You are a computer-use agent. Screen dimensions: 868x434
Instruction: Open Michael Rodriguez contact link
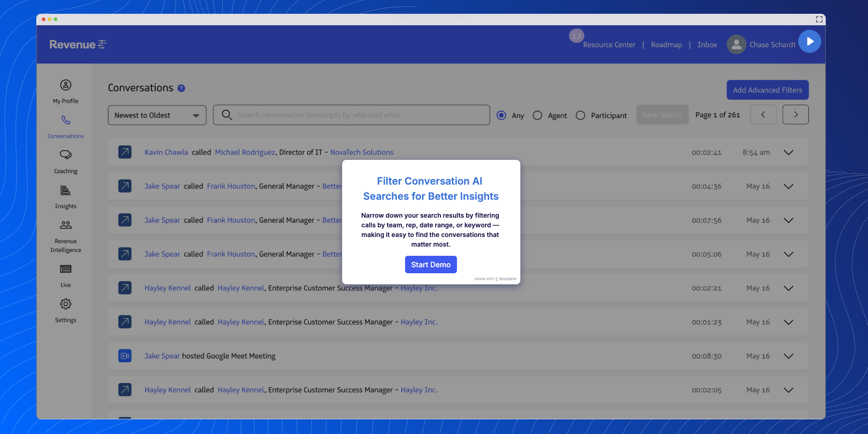[x=245, y=152]
